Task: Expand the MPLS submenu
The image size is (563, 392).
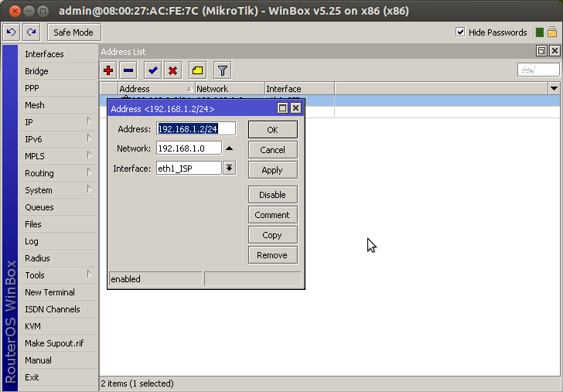Action: click(57, 156)
